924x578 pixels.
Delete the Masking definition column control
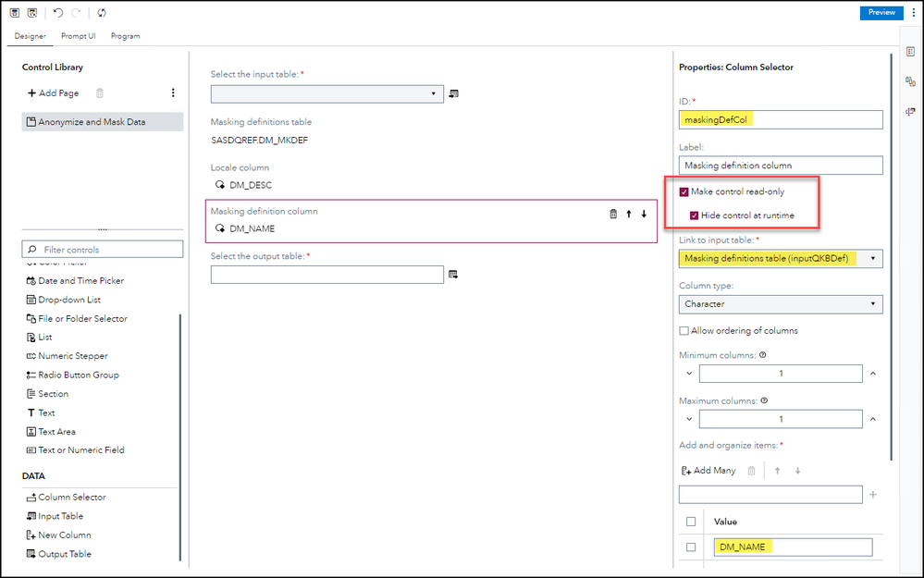point(612,214)
